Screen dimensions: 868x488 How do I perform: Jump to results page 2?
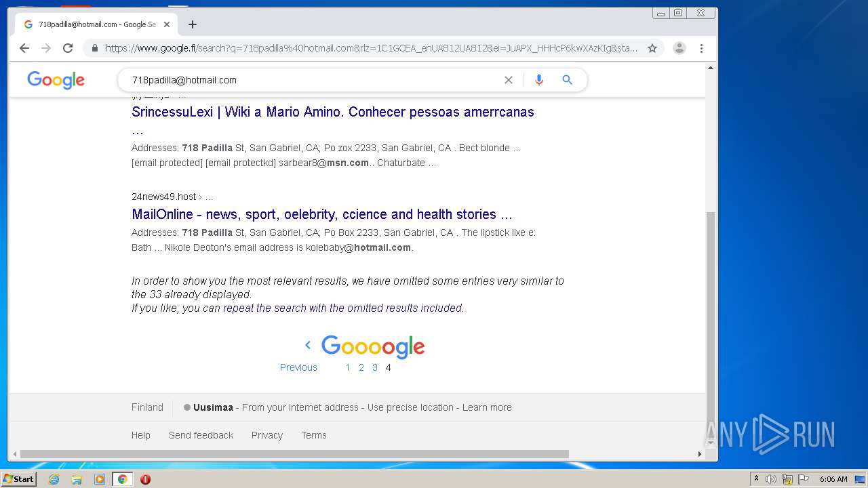pos(361,367)
